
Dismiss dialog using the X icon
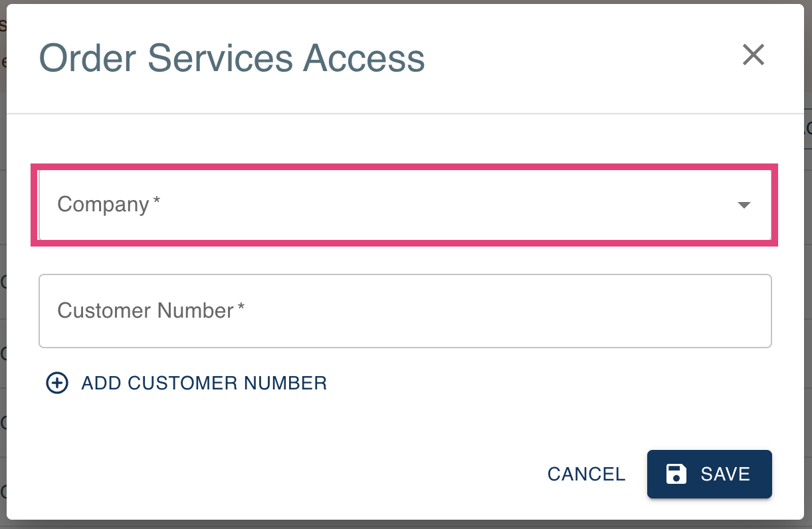[754, 55]
